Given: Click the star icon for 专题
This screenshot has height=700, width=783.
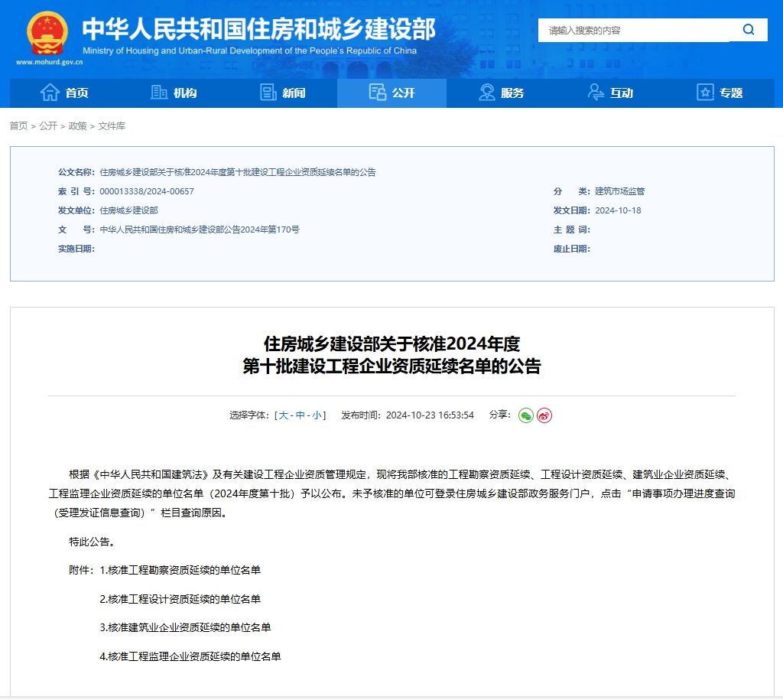Looking at the screenshot, I should [705, 93].
